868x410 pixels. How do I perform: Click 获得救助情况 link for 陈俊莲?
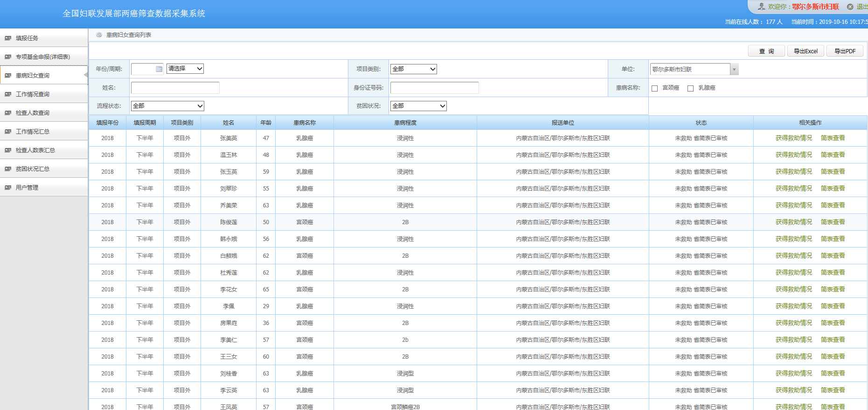click(x=794, y=222)
